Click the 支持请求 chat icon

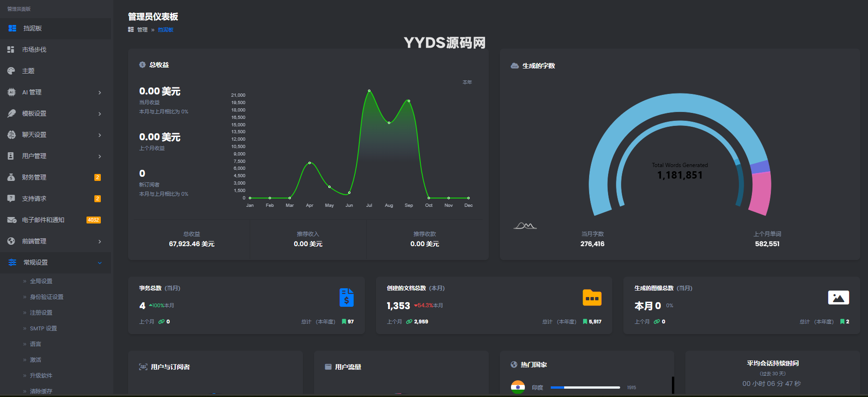pyautogui.click(x=11, y=198)
